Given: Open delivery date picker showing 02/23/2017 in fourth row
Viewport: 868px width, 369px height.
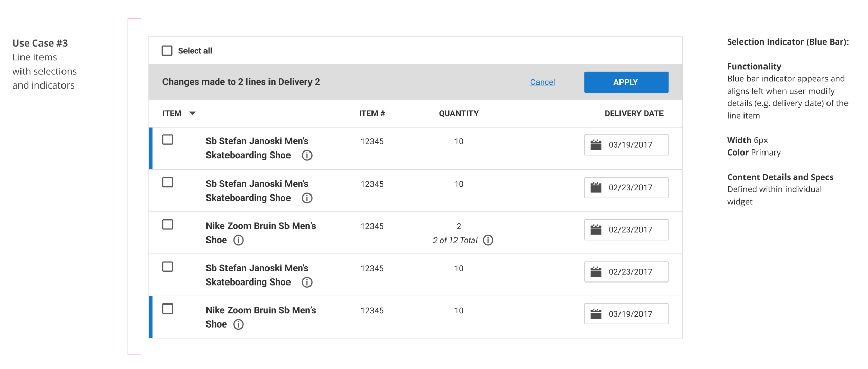Looking at the screenshot, I should [630, 272].
